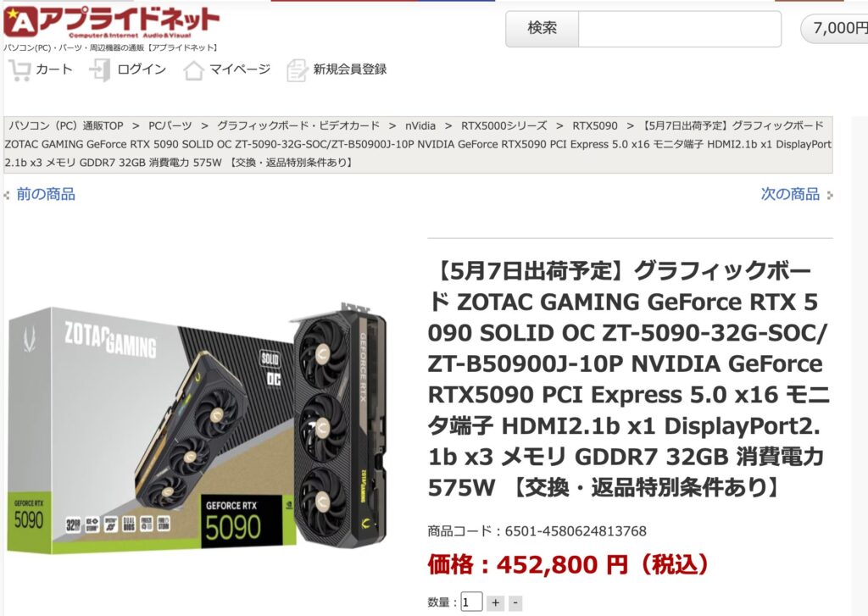Image resolution: width=868 pixels, height=616 pixels.
Task: Go to グラフィックボード・ビデオカード breadcrumb
Action: point(298,125)
